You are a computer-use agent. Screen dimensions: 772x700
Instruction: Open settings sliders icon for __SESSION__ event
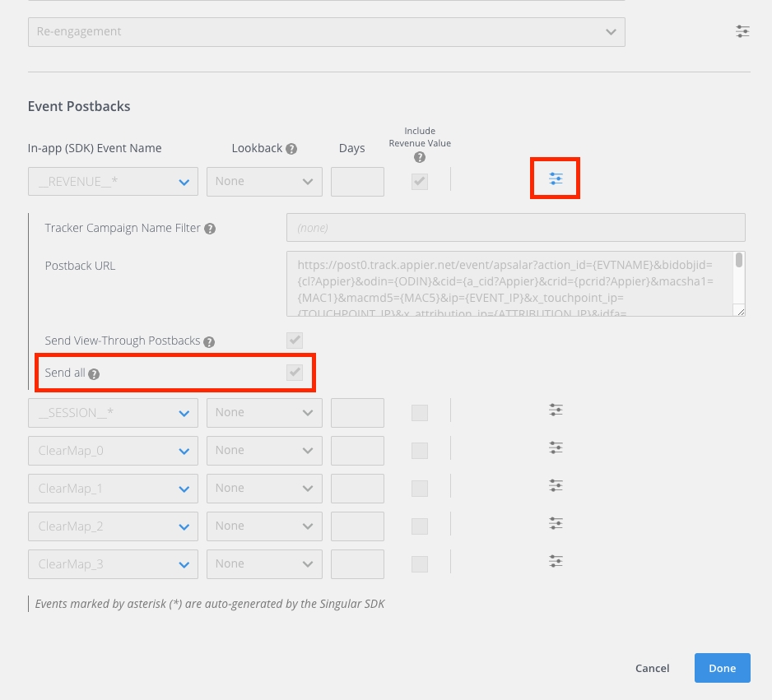556,410
